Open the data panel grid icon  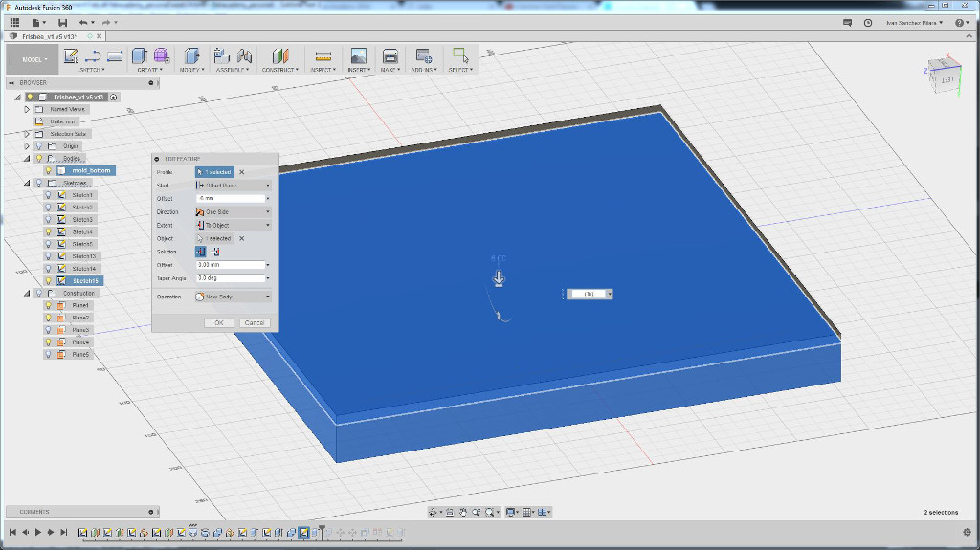15,23
